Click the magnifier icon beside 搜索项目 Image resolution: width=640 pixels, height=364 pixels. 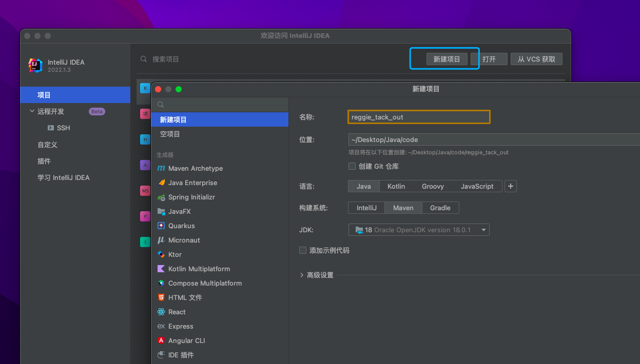click(144, 59)
